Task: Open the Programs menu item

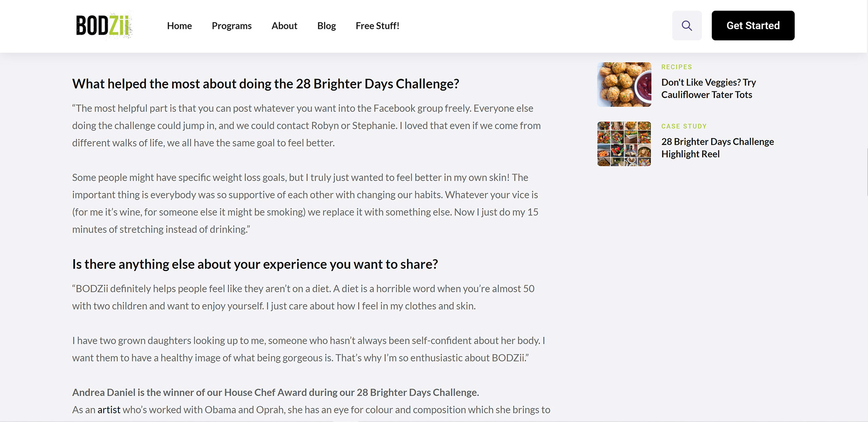Action: [x=231, y=26]
